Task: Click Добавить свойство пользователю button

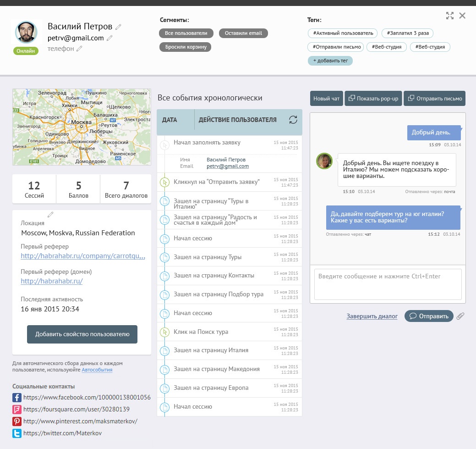Action: coord(82,334)
